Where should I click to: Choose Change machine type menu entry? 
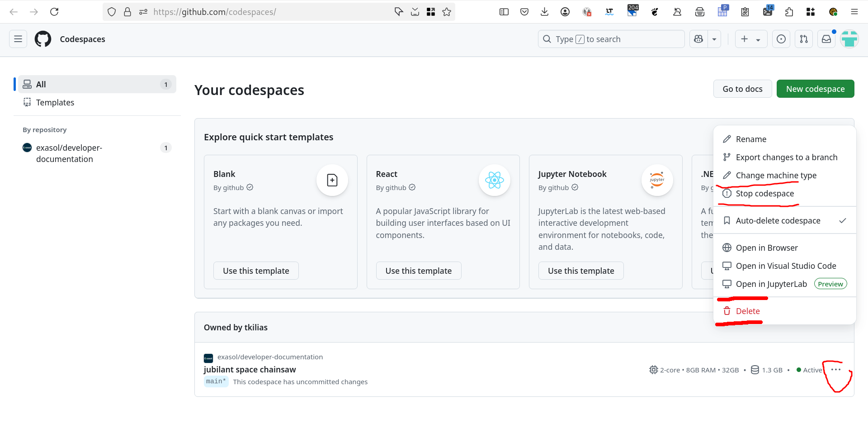click(785, 175)
